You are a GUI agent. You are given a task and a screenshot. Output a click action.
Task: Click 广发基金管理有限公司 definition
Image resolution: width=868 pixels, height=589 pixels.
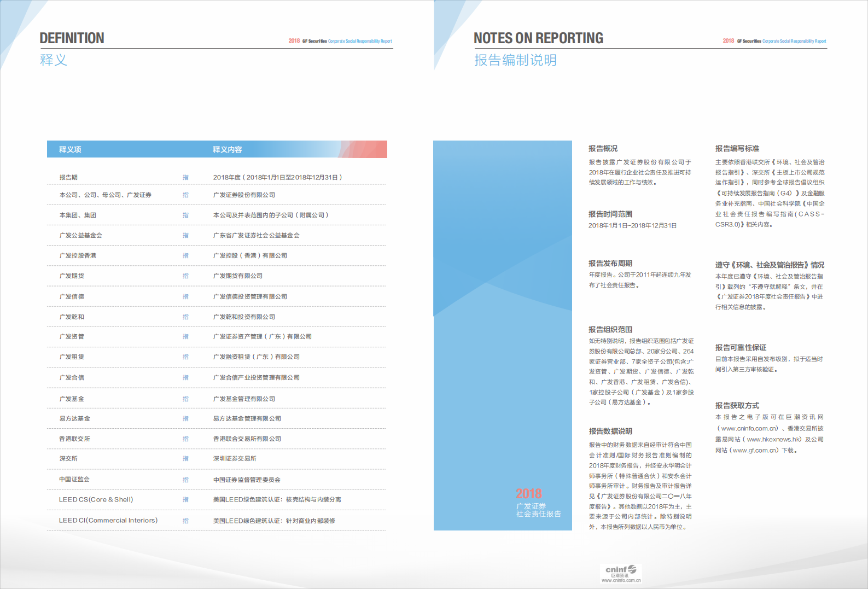244,399
